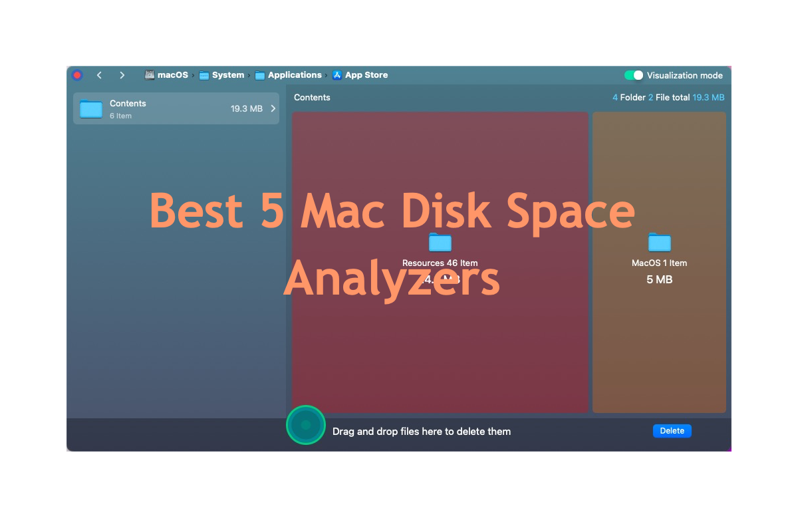798x532 pixels.
Task: Click the System folder icon in breadcrumb
Action: [204, 75]
